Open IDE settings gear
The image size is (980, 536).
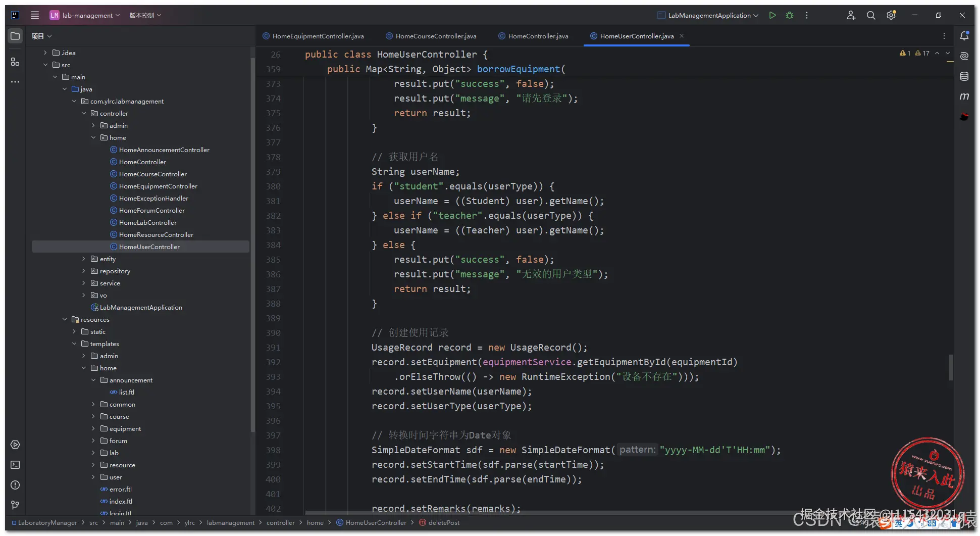click(x=891, y=15)
